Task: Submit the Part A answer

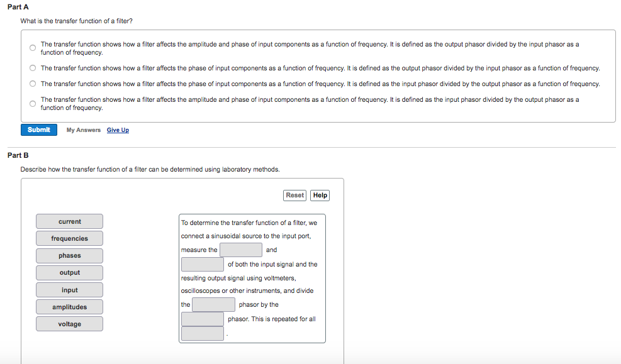Action: (39, 130)
